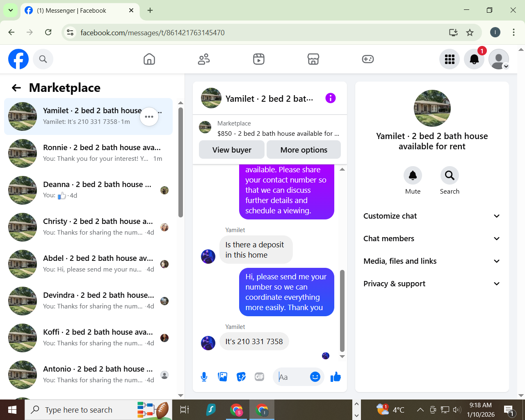Click Yamilet chat title header
The height and width of the screenshot is (420, 525).
(269, 98)
